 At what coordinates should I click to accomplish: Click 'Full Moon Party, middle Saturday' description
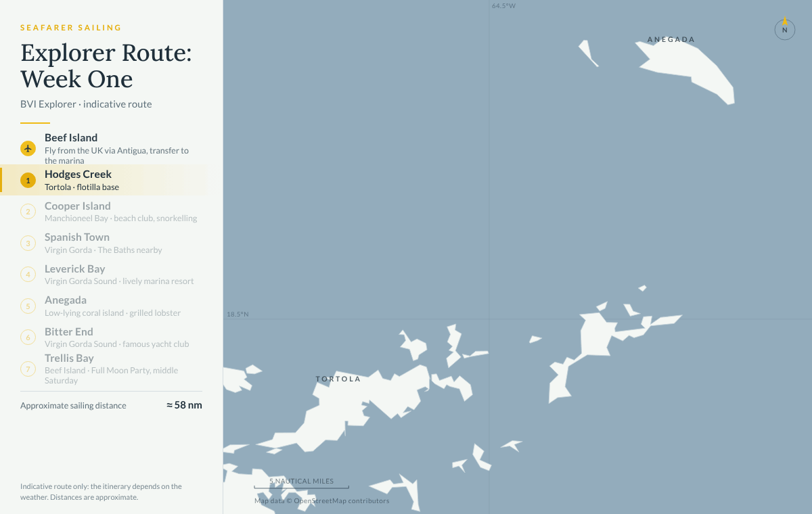tap(111, 375)
